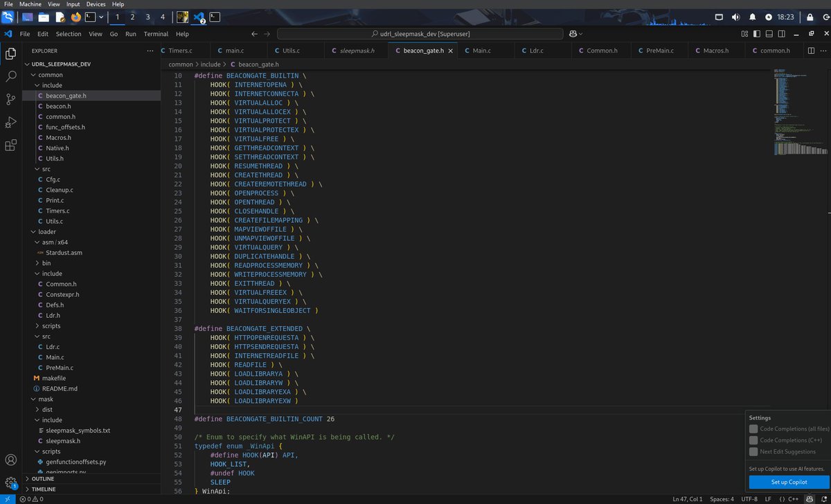Open the Terminal menu
Viewport: 831px width, 504px height.
click(156, 34)
